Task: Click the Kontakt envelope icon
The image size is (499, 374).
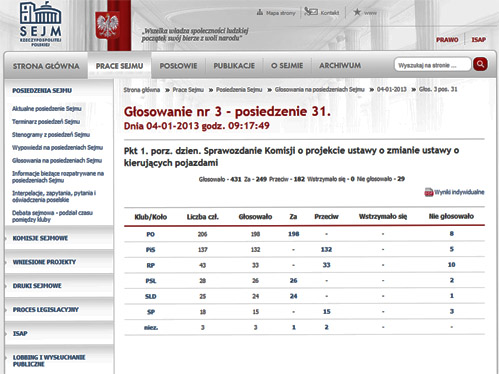Action: coord(311,12)
